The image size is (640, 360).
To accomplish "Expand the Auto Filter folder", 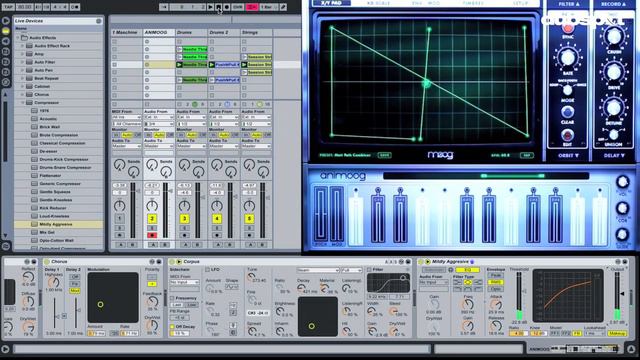I will 23,62.
